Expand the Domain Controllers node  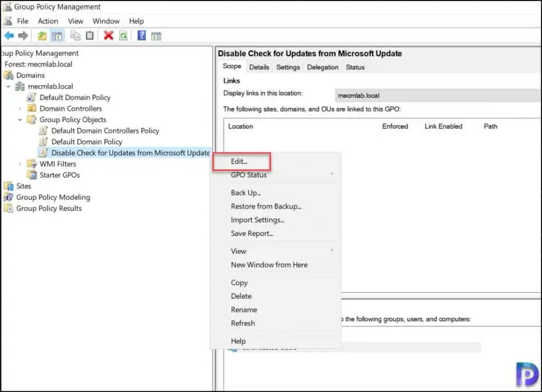tap(20, 108)
